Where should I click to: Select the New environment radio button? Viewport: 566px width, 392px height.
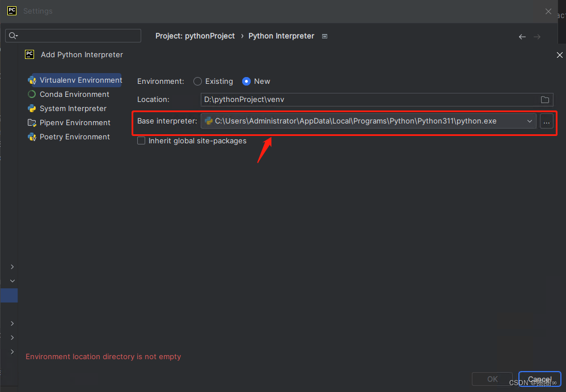[246, 82]
